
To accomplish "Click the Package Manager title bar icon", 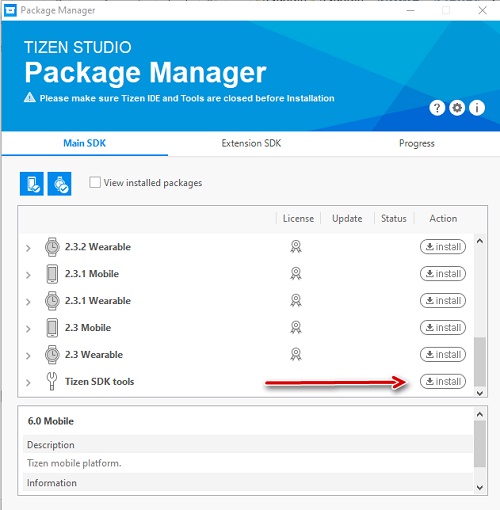I will pyautogui.click(x=10, y=11).
